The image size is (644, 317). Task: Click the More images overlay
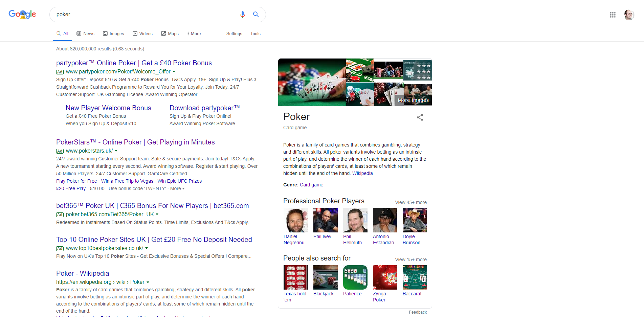coord(414,100)
